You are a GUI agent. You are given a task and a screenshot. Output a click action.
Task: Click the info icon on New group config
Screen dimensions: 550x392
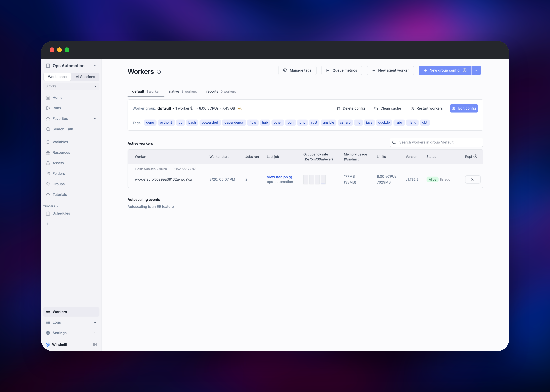click(465, 70)
